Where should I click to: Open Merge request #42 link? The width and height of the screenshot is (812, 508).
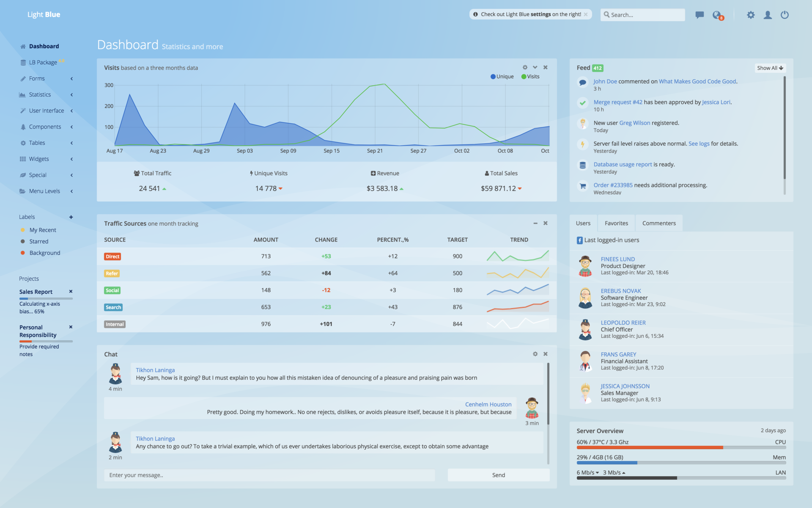(x=618, y=102)
